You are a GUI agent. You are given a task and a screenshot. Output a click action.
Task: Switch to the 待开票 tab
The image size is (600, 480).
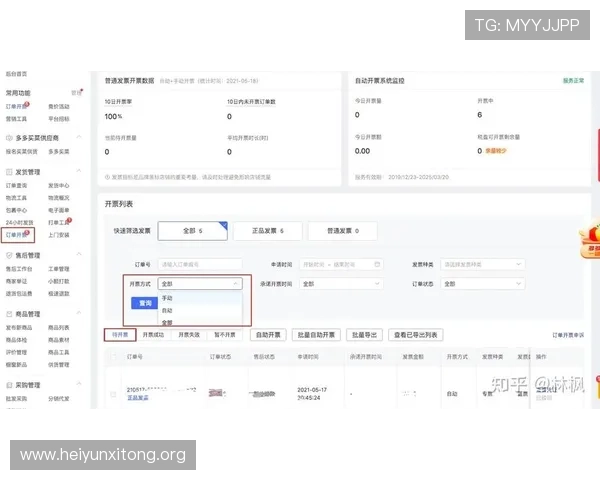point(120,335)
